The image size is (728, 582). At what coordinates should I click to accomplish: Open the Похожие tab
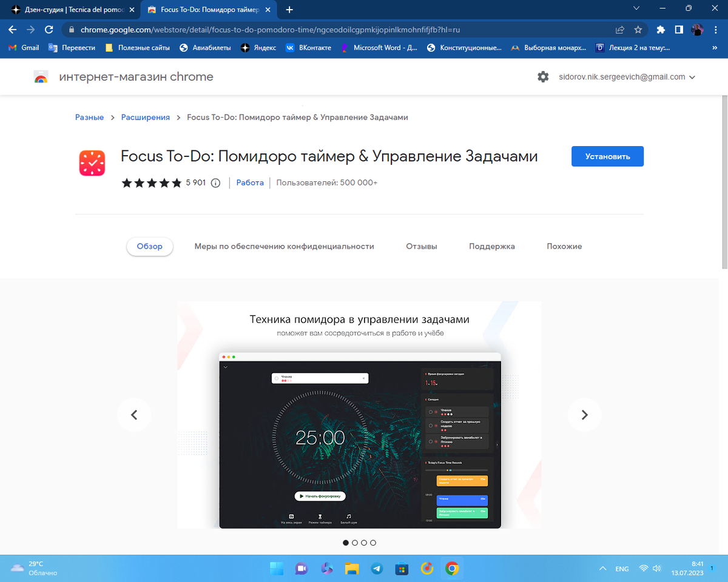click(x=564, y=246)
